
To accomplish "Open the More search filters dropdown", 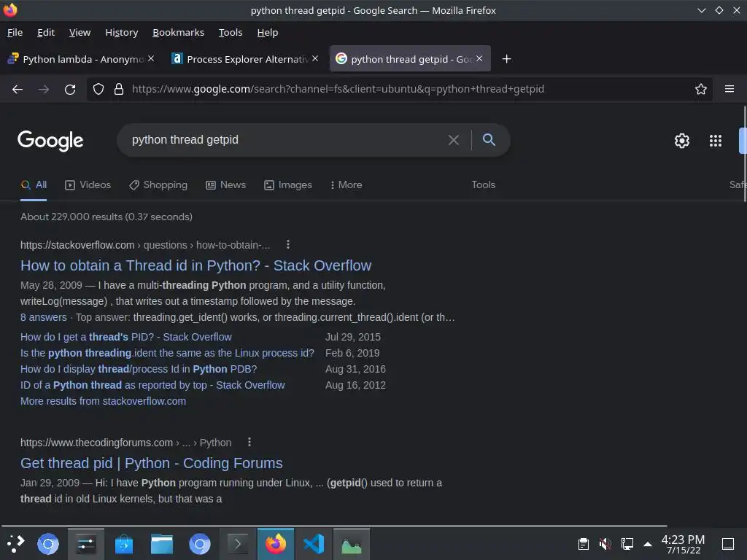I will point(347,184).
